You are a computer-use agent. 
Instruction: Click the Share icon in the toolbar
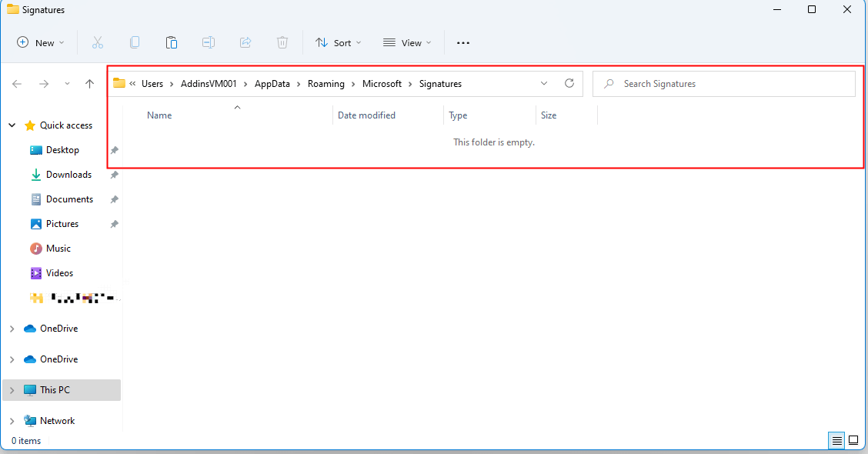tap(245, 42)
